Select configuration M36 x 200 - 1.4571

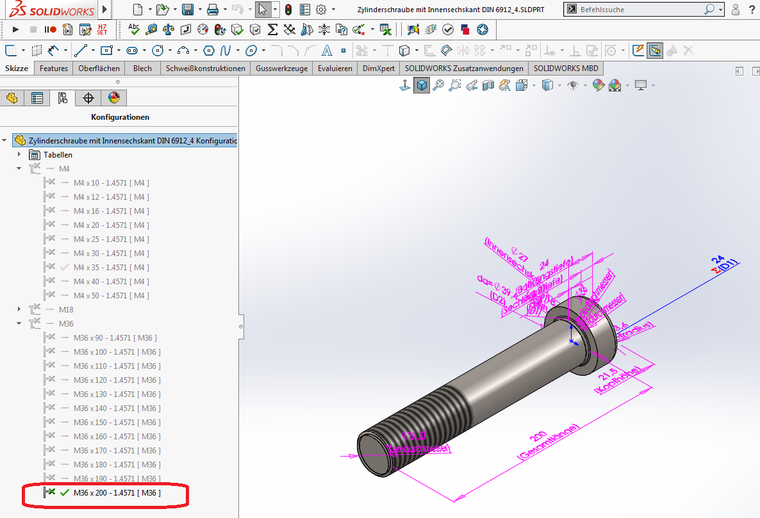pyautogui.click(x=117, y=493)
